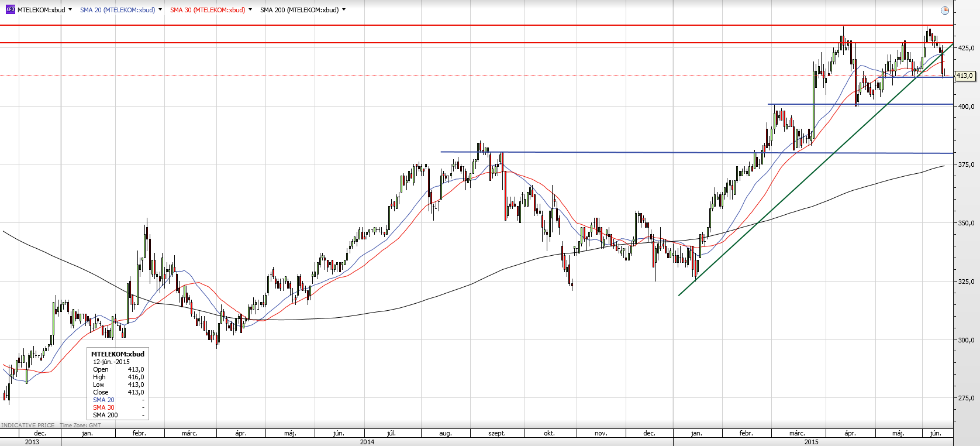Click the 375,0 price axis label
Screen dimensions: 980x446
966,164
